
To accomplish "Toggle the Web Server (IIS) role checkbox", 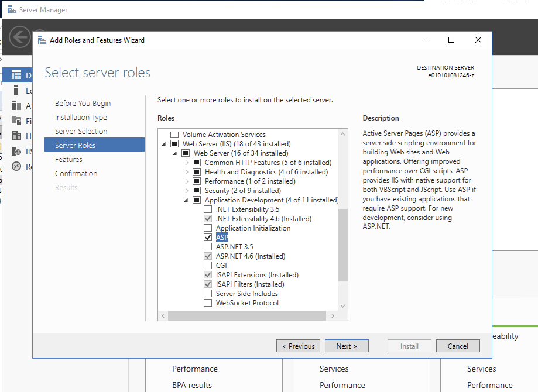I will [x=174, y=144].
